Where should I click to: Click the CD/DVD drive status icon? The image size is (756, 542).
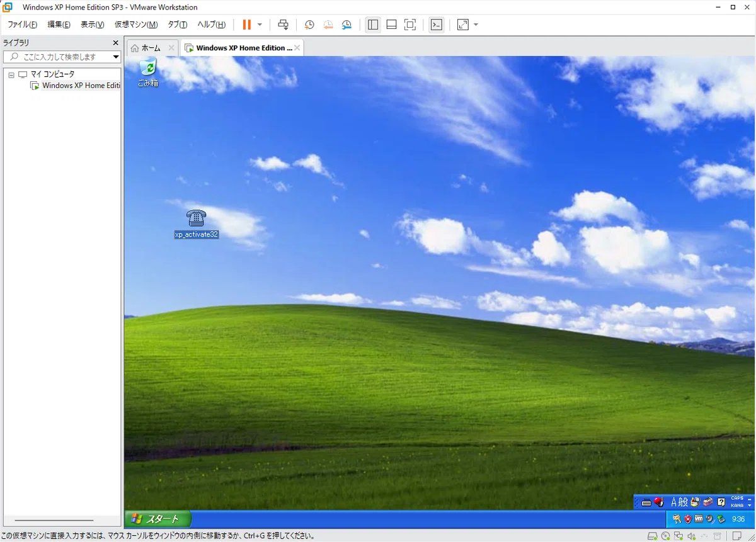coord(665,536)
